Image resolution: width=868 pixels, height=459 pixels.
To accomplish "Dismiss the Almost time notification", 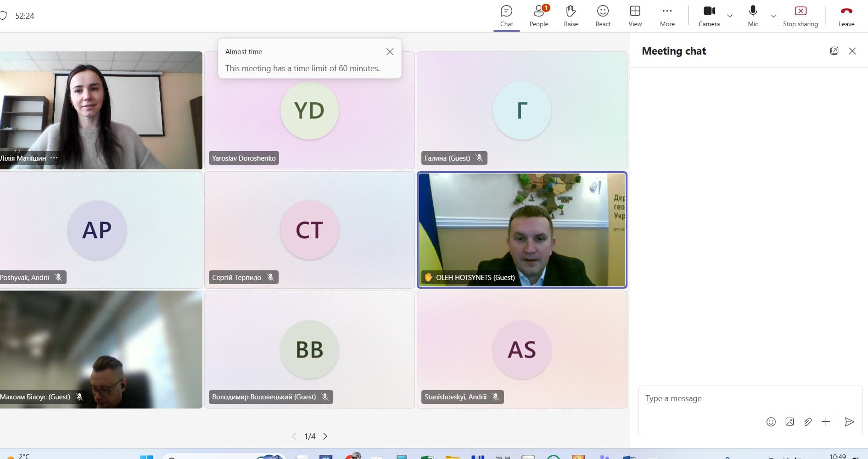I will pos(390,52).
